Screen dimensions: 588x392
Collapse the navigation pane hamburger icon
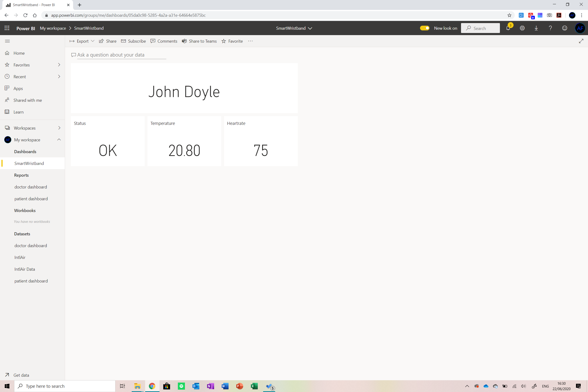[x=7, y=41]
